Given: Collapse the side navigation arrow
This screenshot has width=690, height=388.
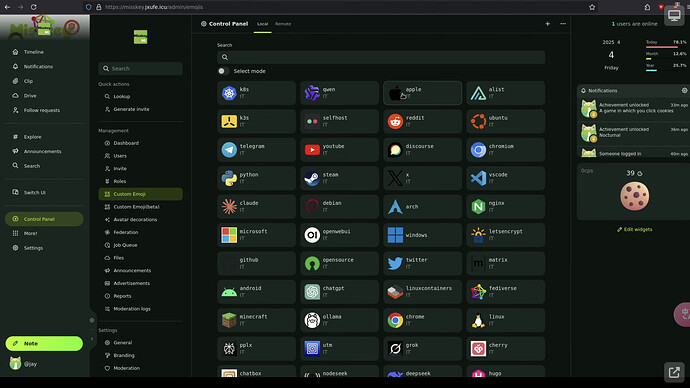Looking at the screenshot, I should click(92, 339).
